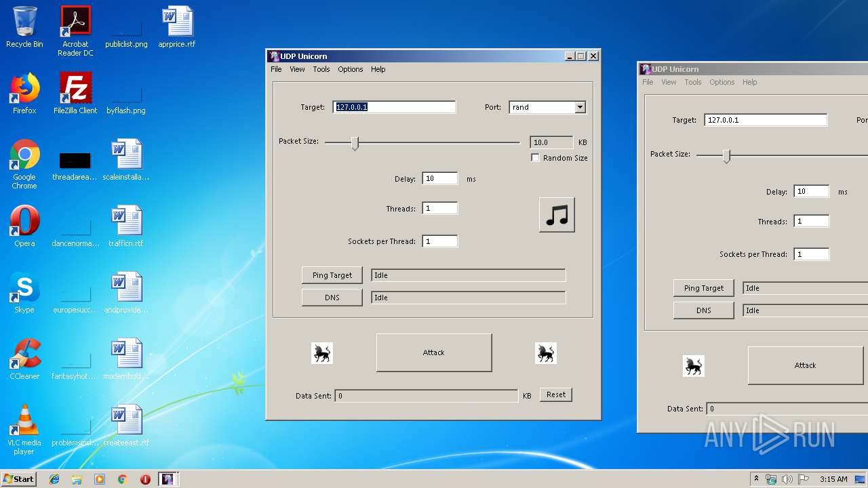This screenshot has width=868, height=488.
Task: Click the Threads field in the background window
Action: pos(812,221)
